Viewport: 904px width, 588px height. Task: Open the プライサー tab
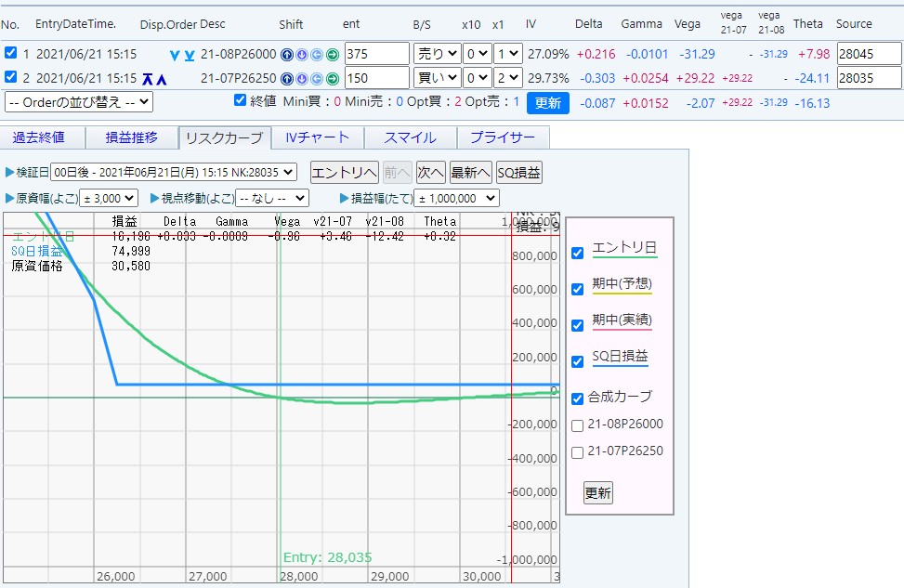(504, 137)
